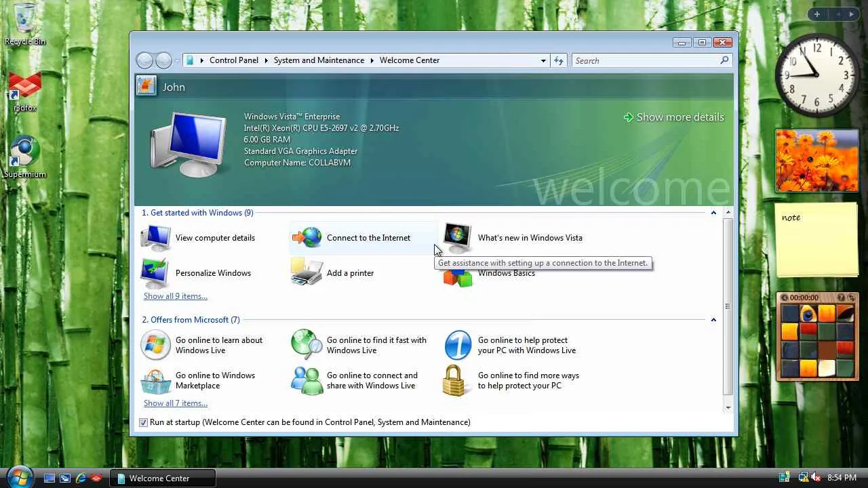The height and width of the screenshot is (488, 868).
Task: Select the Windows Basics colored blocks icon
Action: pos(458,278)
